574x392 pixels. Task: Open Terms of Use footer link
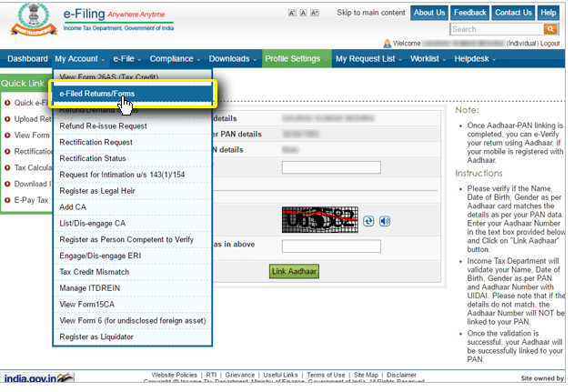point(326,375)
